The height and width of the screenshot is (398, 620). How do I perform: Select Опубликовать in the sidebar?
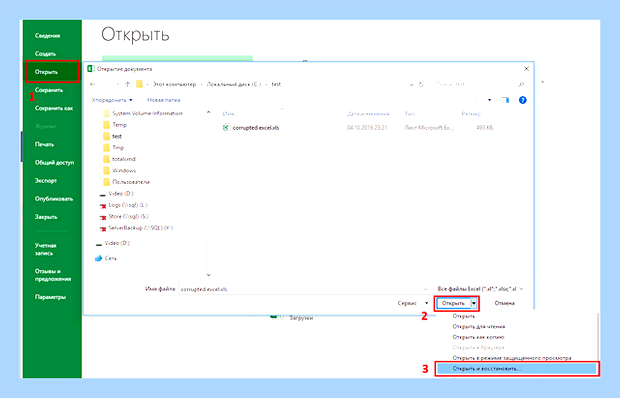[x=54, y=199]
